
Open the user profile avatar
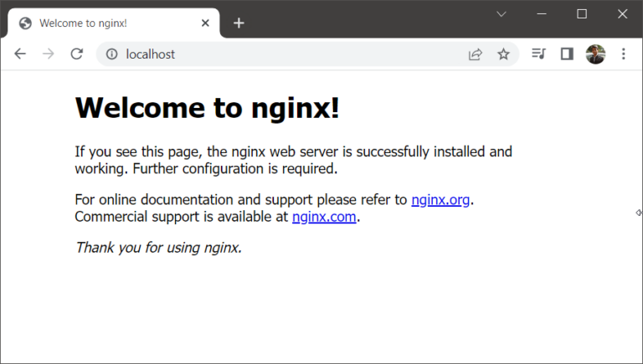coord(595,54)
